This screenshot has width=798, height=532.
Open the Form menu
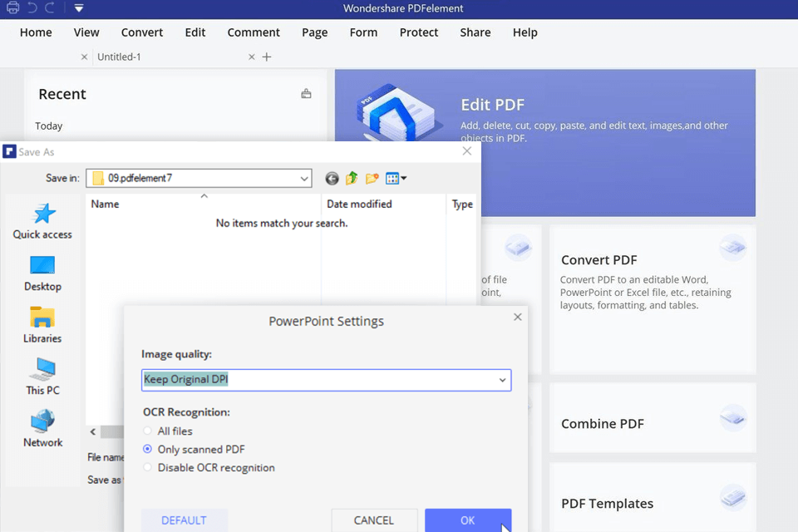coord(363,32)
